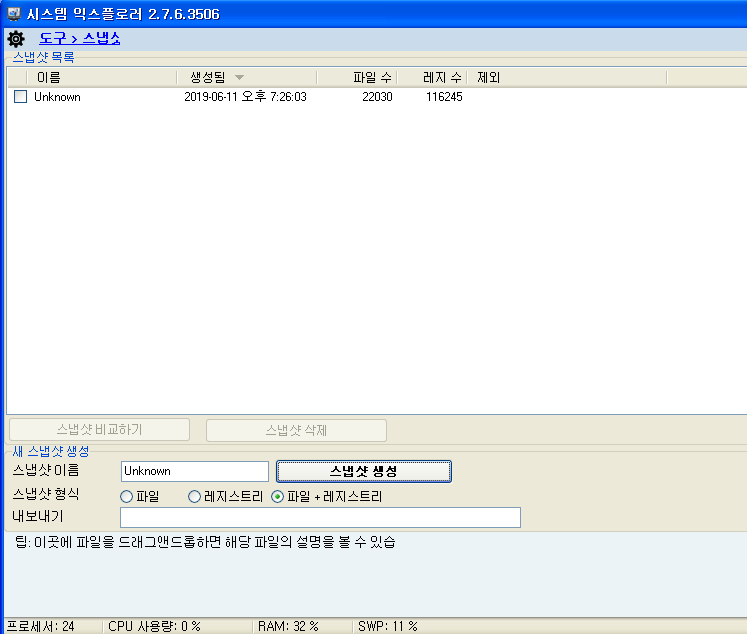
Task: Click the 프로세서: 24 status entry
Action: 41,626
